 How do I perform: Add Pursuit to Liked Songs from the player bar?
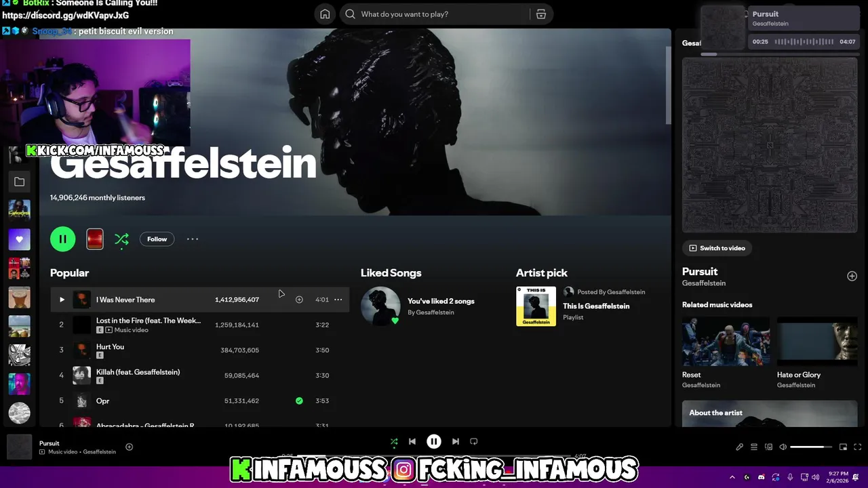(129, 447)
